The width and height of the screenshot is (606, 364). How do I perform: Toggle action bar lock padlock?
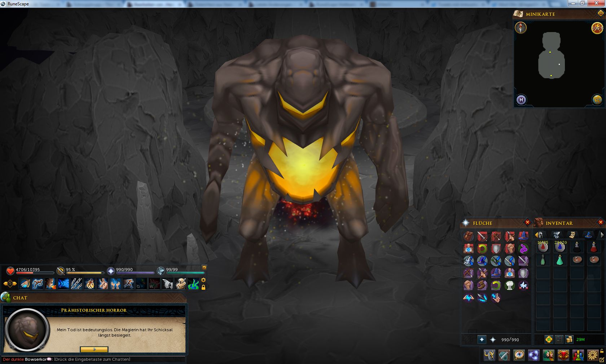pyautogui.click(x=203, y=288)
